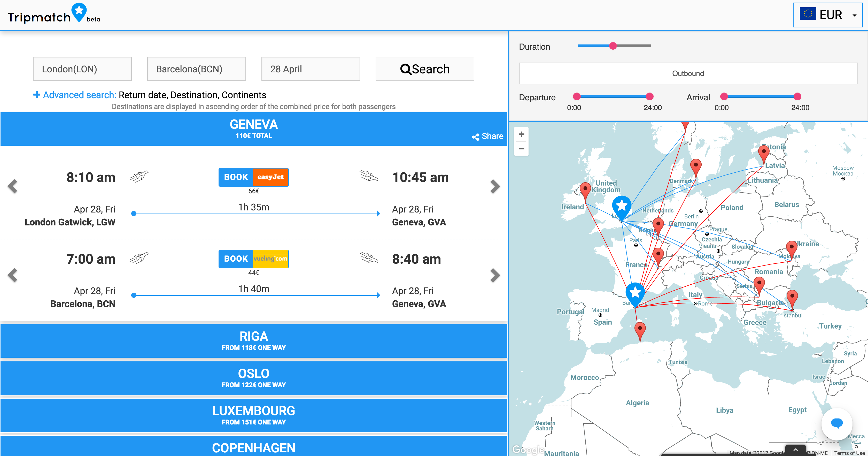
Task: Book the easyJet 66€ flight
Action: coord(253,177)
